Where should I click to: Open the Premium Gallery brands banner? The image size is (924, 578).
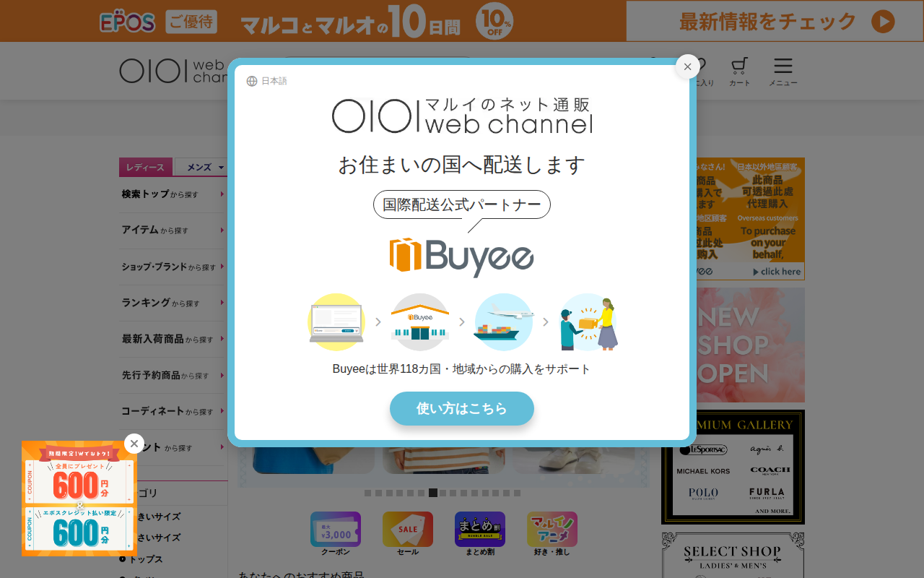[733, 467]
